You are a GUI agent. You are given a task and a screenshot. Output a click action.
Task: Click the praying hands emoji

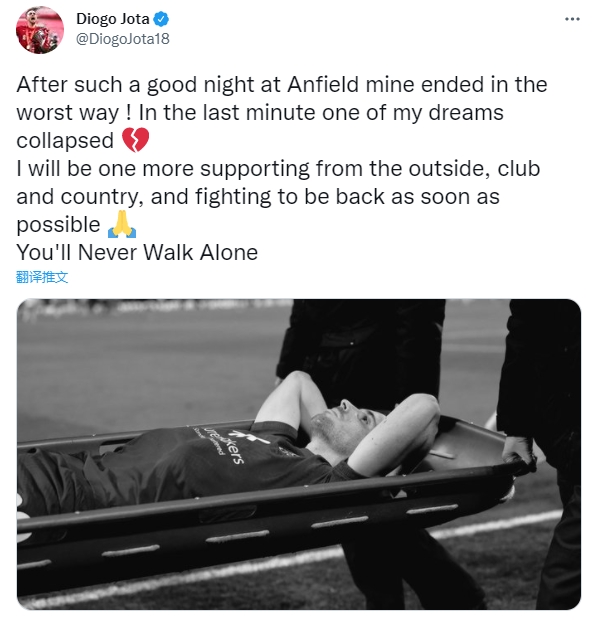pos(122,225)
